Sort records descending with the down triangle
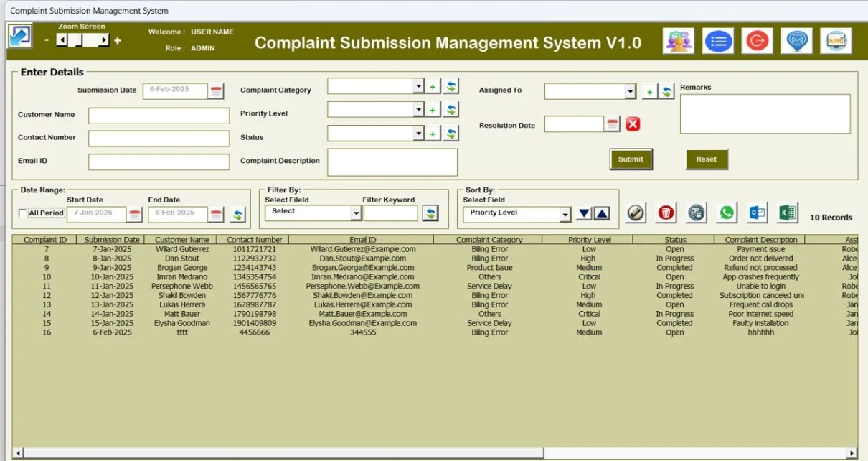Image resolution: width=868 pixels, height=461 pixels. point(583,213)
